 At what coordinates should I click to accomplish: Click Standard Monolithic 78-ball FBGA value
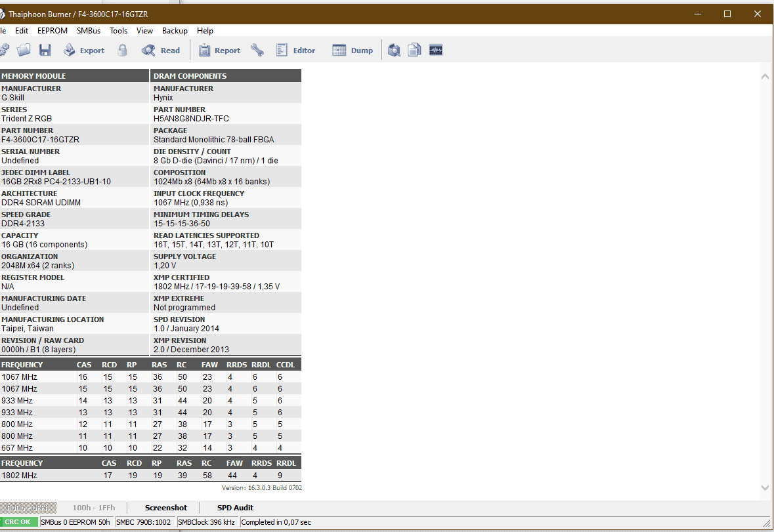214,140
